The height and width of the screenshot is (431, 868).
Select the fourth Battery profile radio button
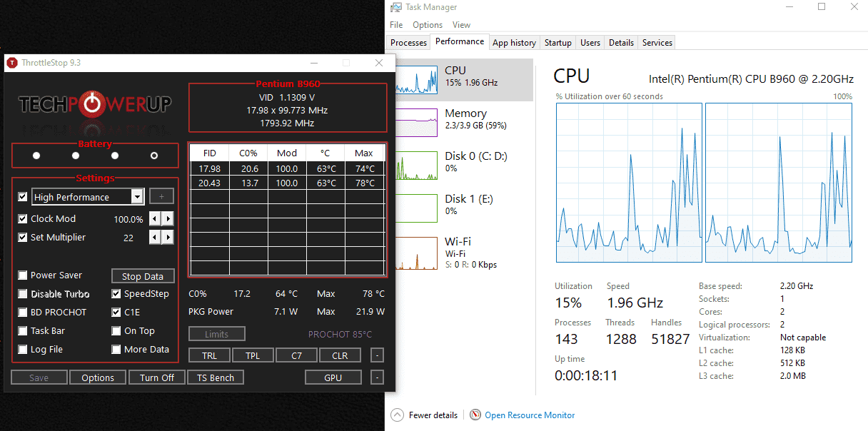point(154,156)
